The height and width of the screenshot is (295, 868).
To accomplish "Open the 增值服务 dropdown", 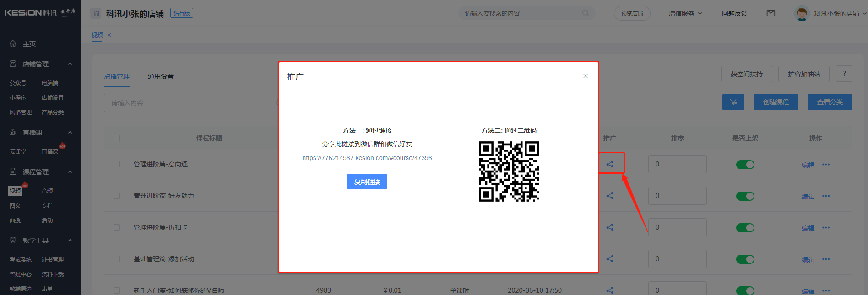I will [x=685, y=14].
